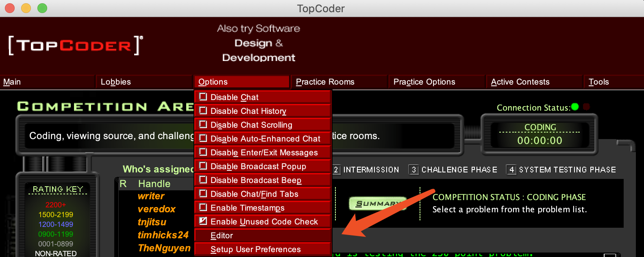This screenshot has width=644, height=257.
Task: Click the TopCoder logo
Action: pyautogui.click(x=76, y=45)
